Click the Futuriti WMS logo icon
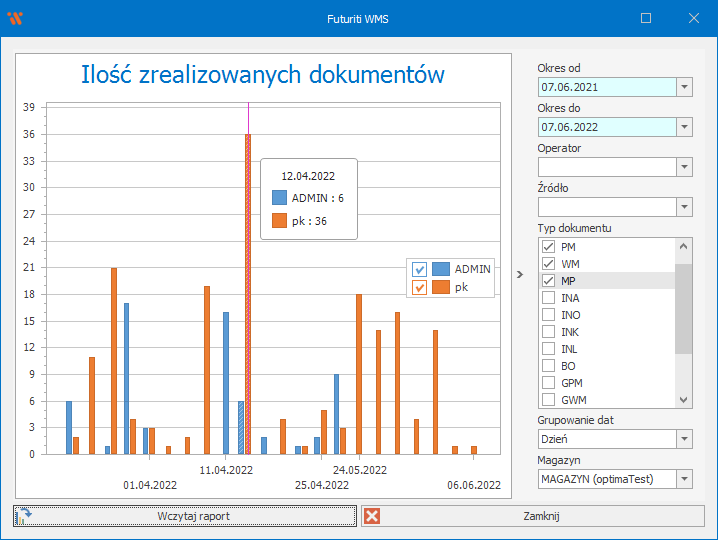The image size is (718, 540). pyautogui.click(x=14, y=18)
